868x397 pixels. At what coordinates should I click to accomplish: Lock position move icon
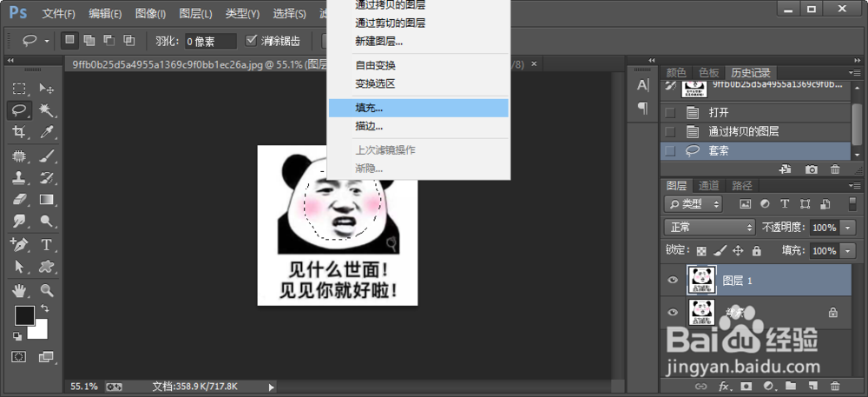[x=738, y=250]
